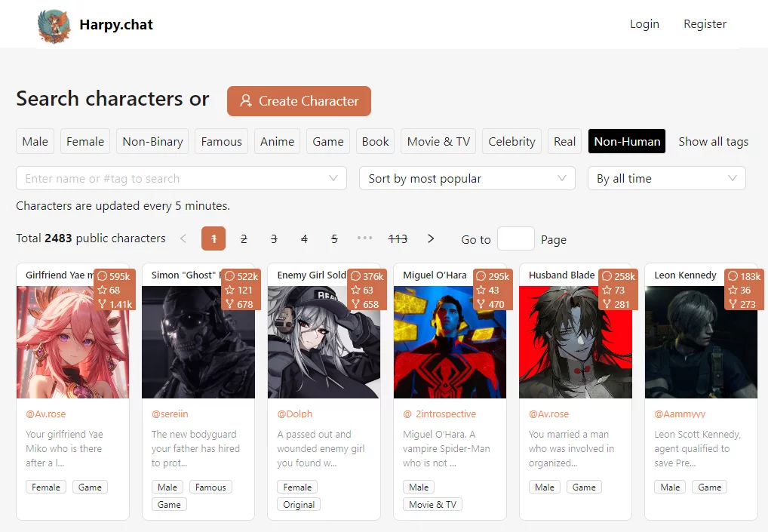768x532 pixels.
Task: Open the Register link
Action: tap(705, 24)
